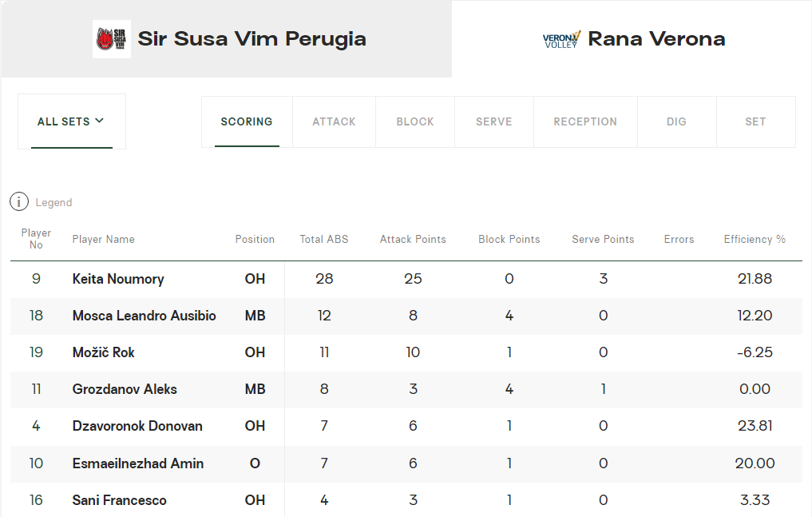Switch to the ATTACK tab
812x517 pixels.
pos(334,121)
